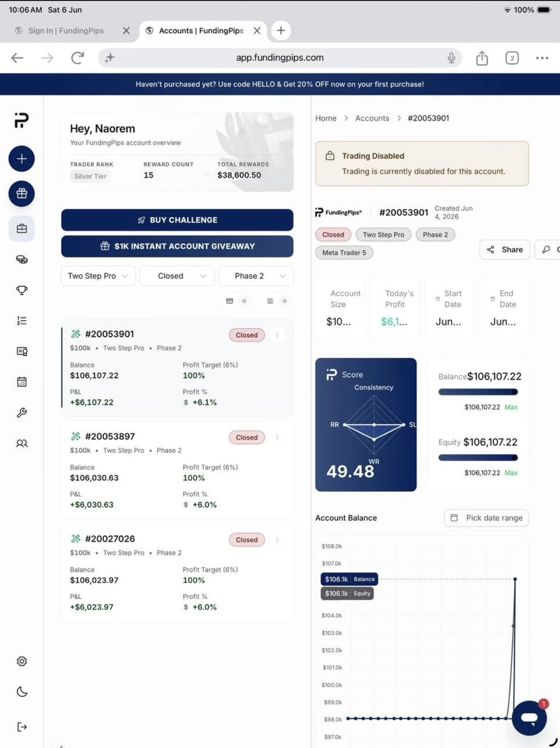Screen dimensions: 560x748
Task: Click the address bar app.fundingpips.com
Action: click(280, 58)
